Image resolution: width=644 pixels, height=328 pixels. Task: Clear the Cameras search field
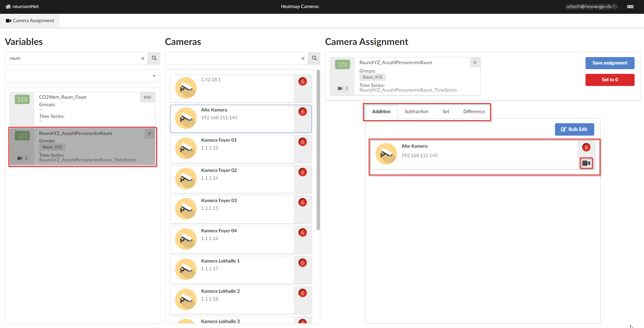(303, 58)
